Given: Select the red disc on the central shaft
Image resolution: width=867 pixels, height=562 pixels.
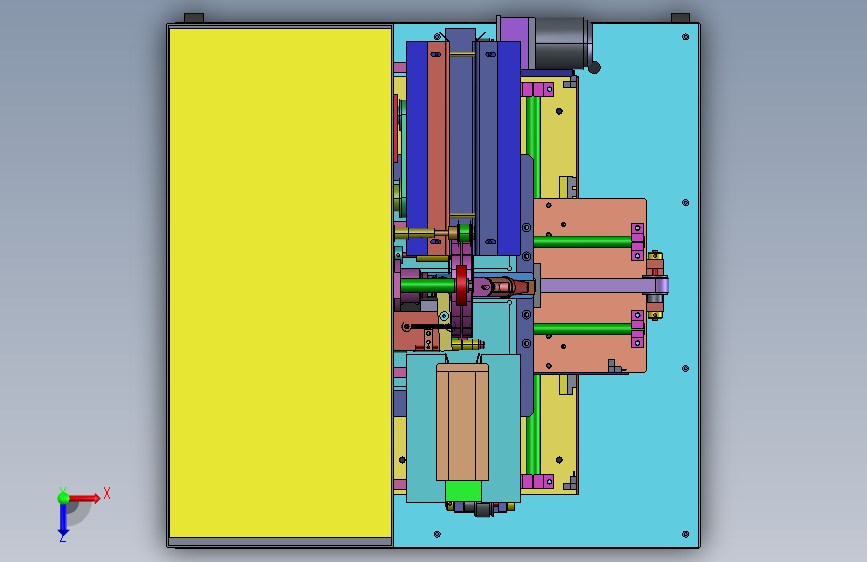Looking at the screenshot, I should [461, 285].
